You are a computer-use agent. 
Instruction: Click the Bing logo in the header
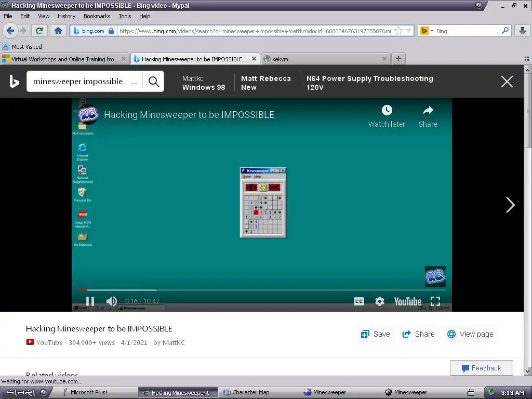point(14,82)
